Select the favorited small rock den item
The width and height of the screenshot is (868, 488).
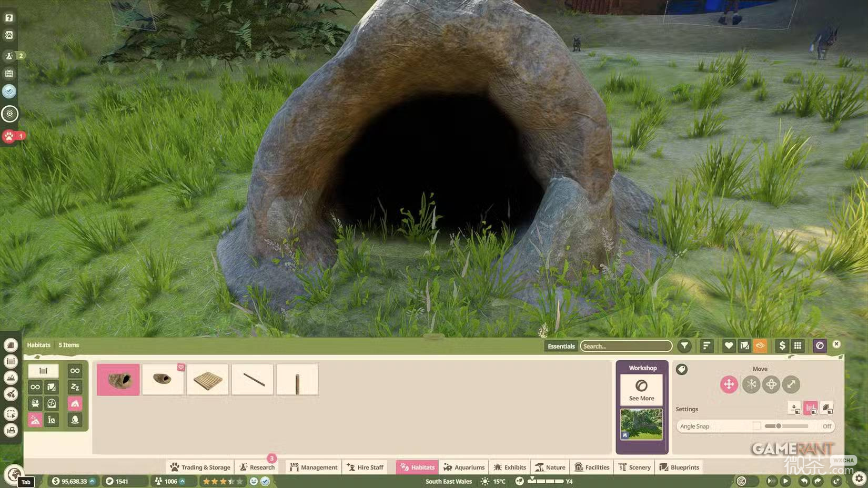(x=163, y=380)
